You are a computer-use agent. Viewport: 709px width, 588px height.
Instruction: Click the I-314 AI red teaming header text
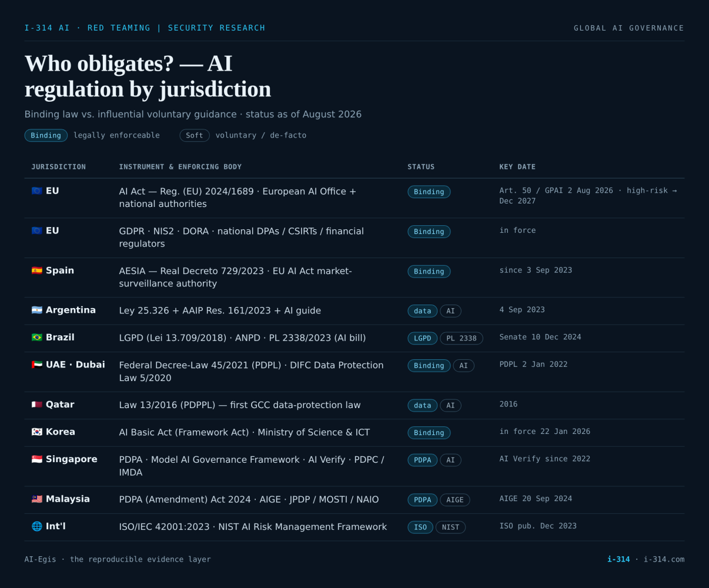[x=145, y=28]
